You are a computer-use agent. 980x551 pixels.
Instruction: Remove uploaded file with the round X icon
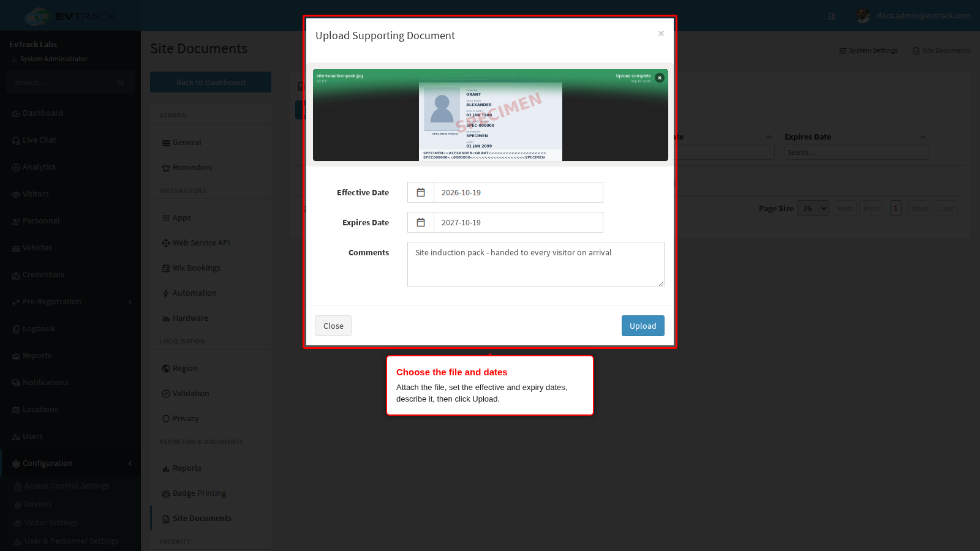(660, 78)
